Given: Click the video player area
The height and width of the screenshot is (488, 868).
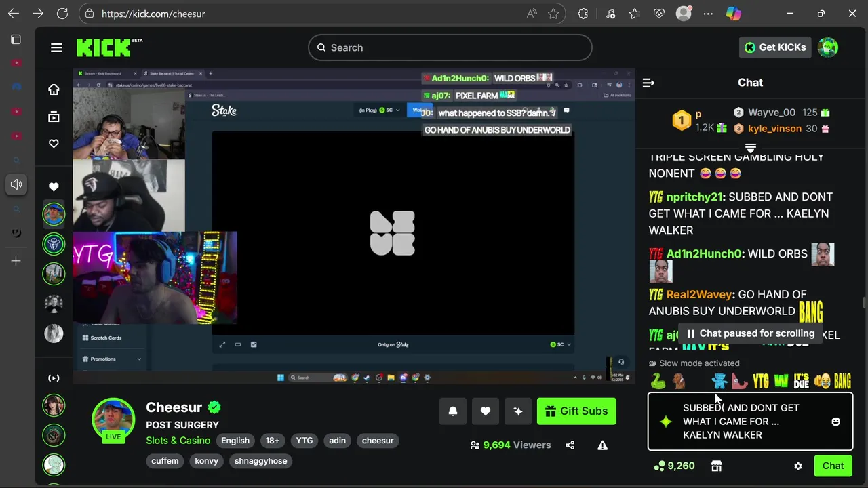Looking at the screenshot, I should [354, 226].
